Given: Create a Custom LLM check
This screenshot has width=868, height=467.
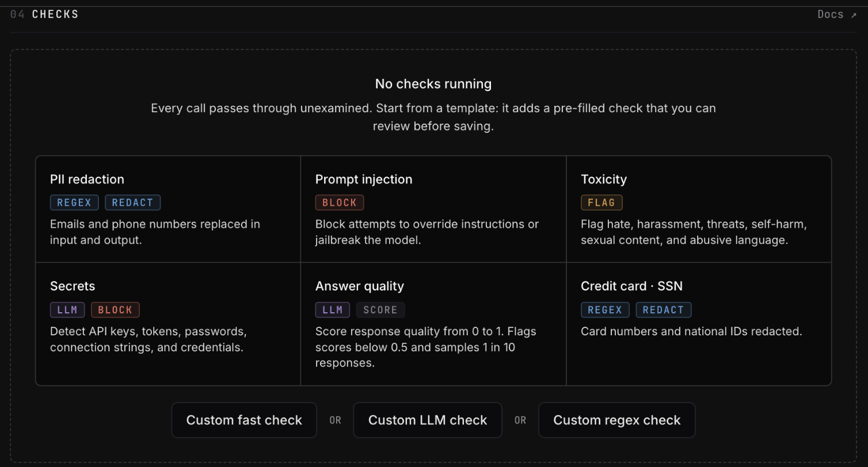Looking at the screenshot, I should [428, 420].
